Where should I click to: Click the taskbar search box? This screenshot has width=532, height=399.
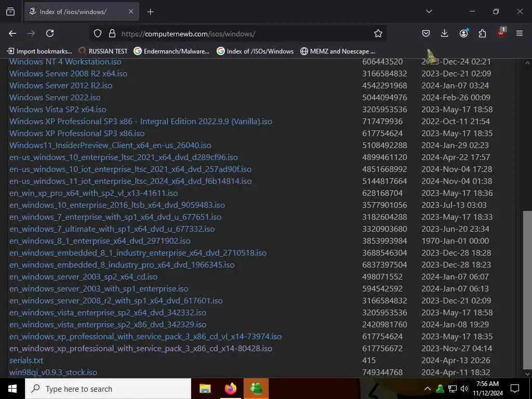(108, 389)
